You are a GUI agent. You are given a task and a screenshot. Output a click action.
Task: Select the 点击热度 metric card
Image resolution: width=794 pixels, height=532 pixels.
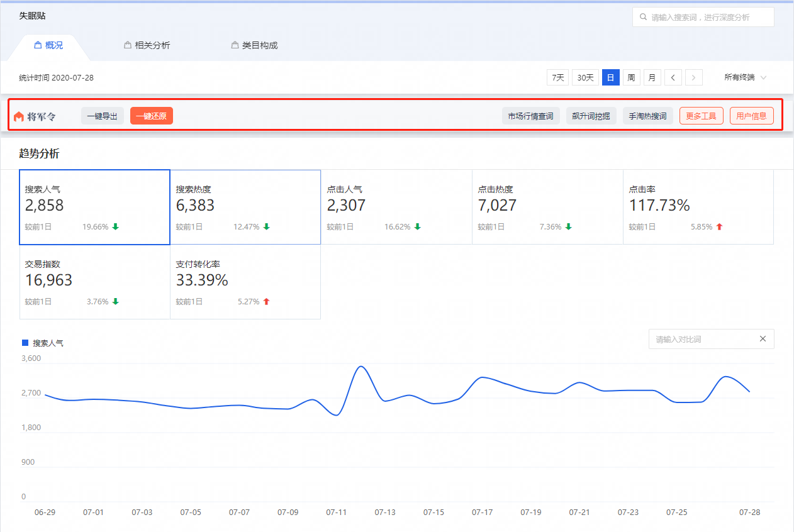[547, 207]
